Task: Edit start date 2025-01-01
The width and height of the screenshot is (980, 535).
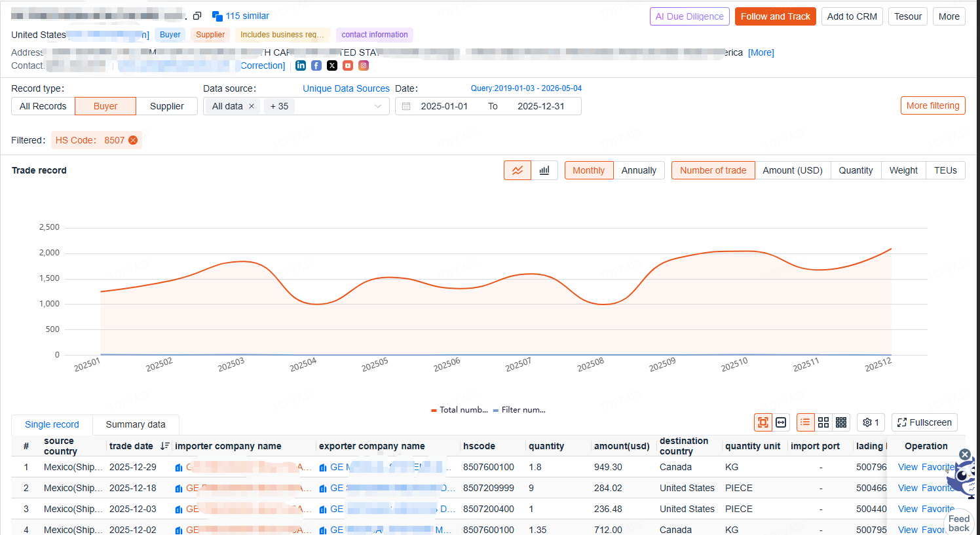Action: tap(444, 106)
